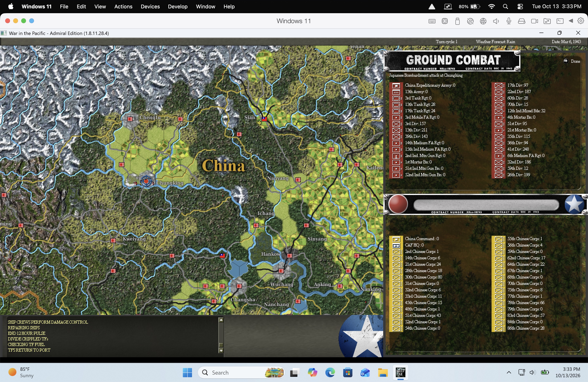Select the 22nd Div unit icon
Image resolution: width=588 pixels, height=382 pixels.
point(499,92)
